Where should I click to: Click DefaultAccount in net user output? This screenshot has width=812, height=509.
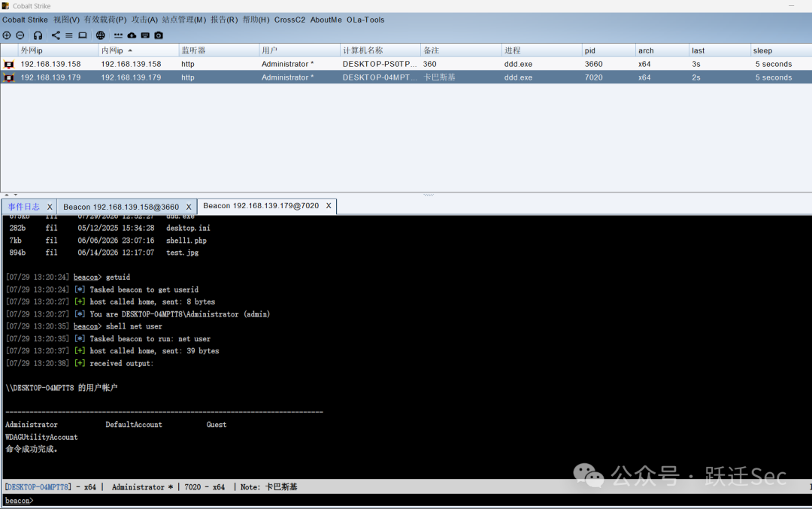point(134,425)
